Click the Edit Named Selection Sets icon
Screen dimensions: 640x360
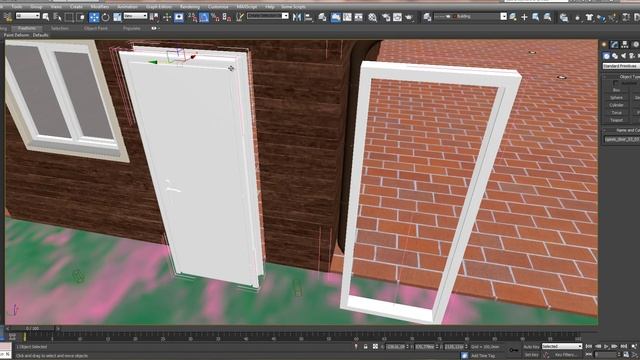pos(240,17)
